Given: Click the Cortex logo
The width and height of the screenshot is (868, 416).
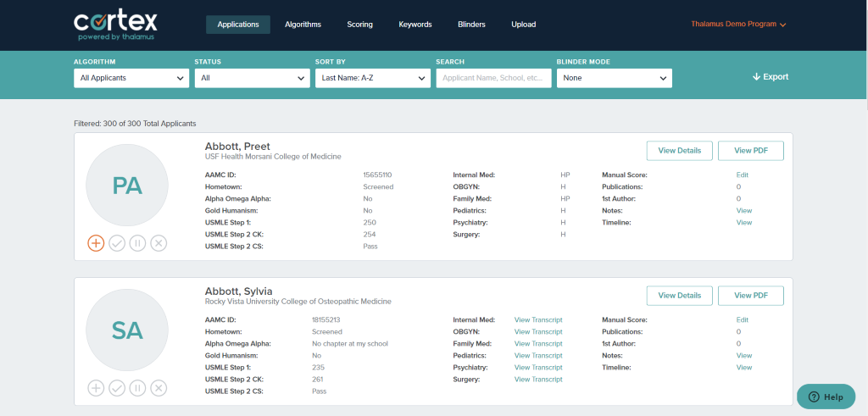Looking at the screenshot, I should click(x=115, y=25).
